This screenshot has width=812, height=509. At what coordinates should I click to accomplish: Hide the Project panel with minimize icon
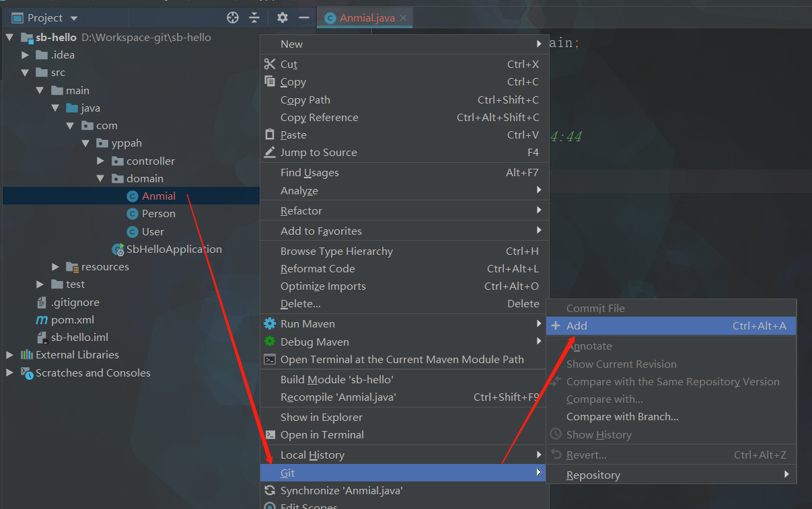(x=304, y=17)
